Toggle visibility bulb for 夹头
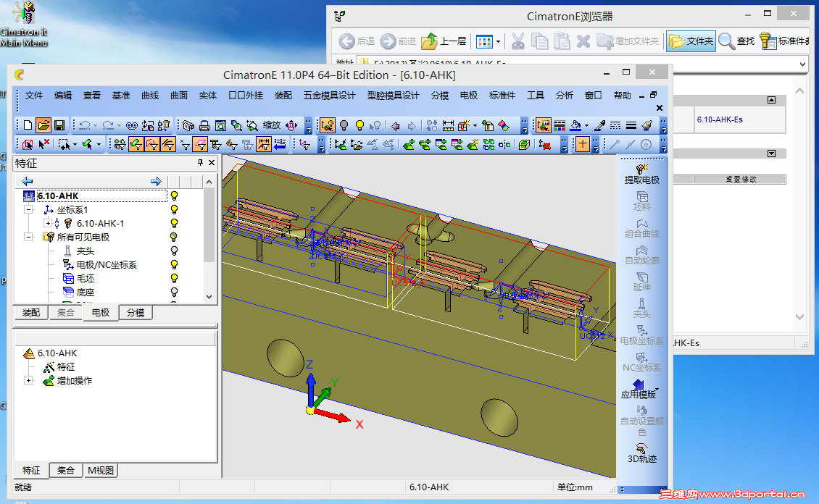Screen dimensions: 819x504 pyautogui.click(x=175, y=251)
